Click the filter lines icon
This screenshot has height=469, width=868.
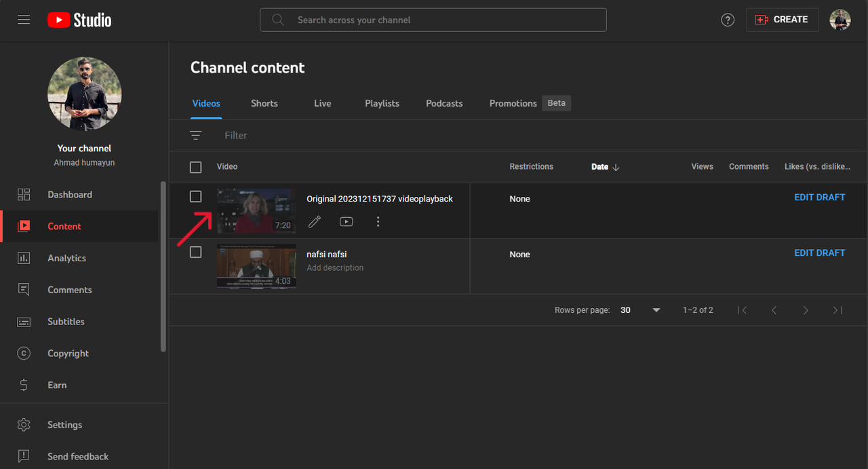coord(196,135)
